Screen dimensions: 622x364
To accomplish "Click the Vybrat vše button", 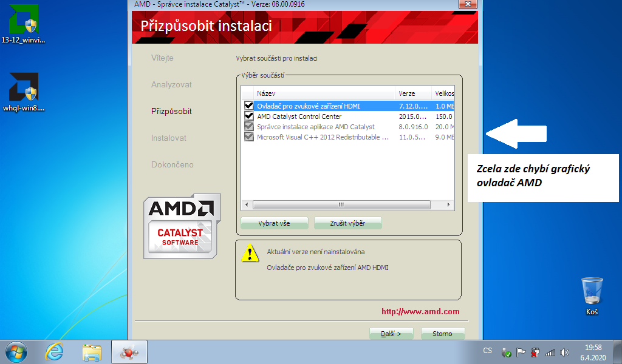I will click(274, 223).
